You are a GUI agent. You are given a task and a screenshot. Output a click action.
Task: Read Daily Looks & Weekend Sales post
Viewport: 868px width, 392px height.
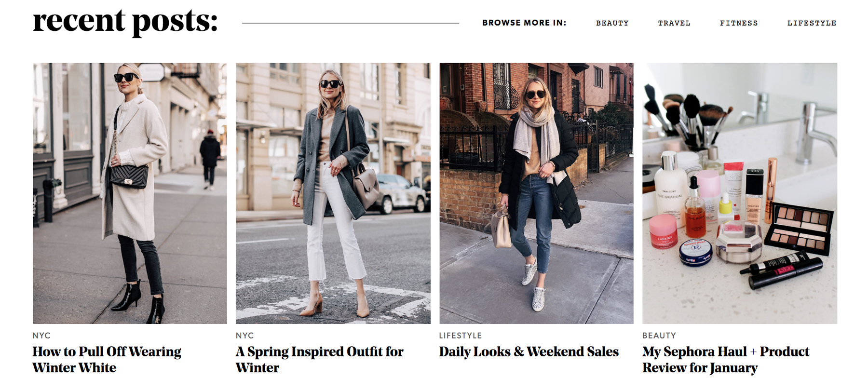click(x=529, y=352)
